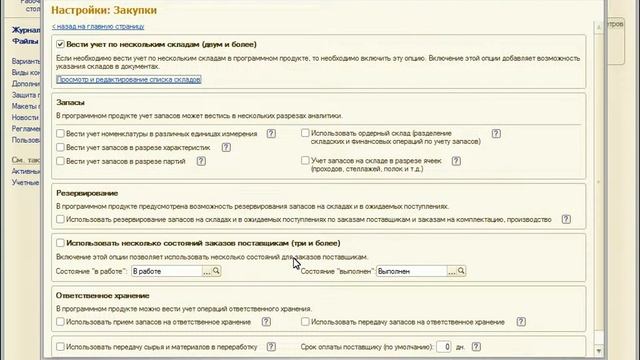Screen dimensions: 640x360
Task: Enable stock accounting by batches
Action: click(x=60, y=161)
